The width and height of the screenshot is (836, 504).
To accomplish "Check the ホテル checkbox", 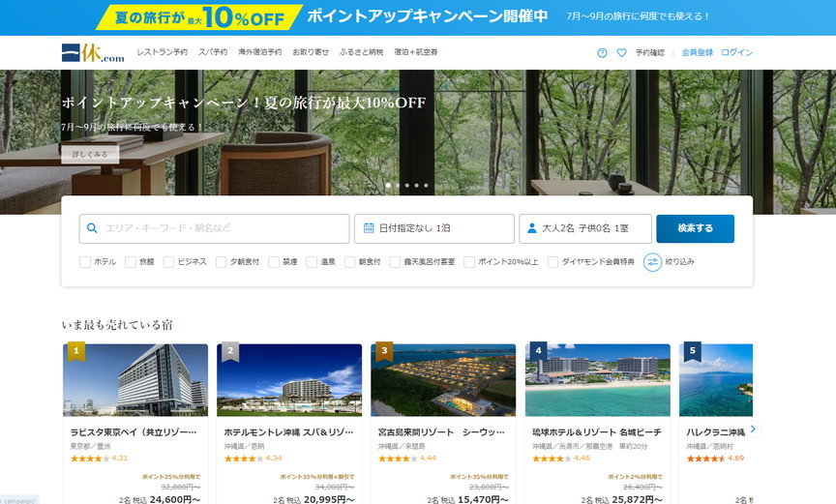I will pyautogui.click(x=85, y=261).
